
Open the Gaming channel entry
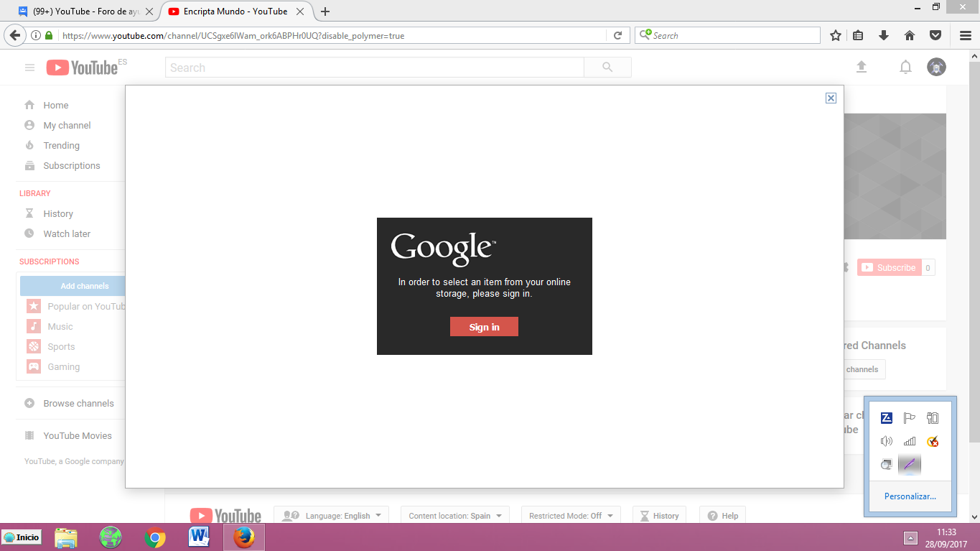(x=63, y=366)
